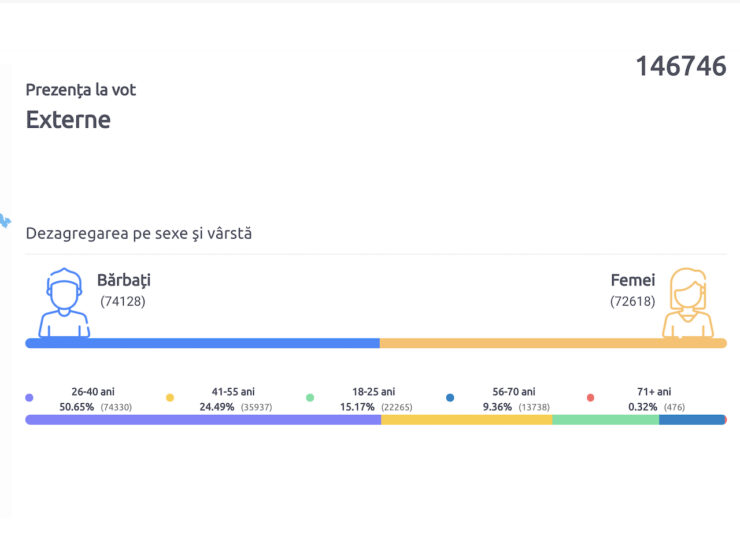
Task: Click the blue bird icon at left edge
Action: point(5,220)
